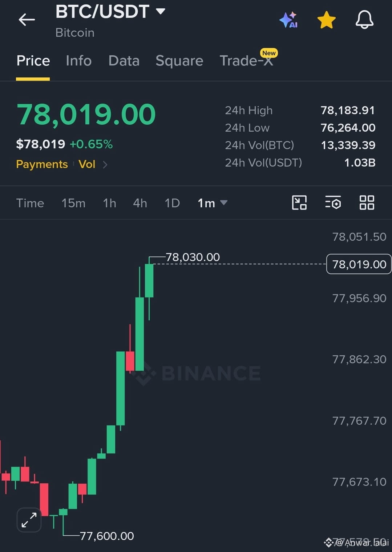Tap the back arrow icon
Viewport: 392px width, 552px height.
[27, 20]
